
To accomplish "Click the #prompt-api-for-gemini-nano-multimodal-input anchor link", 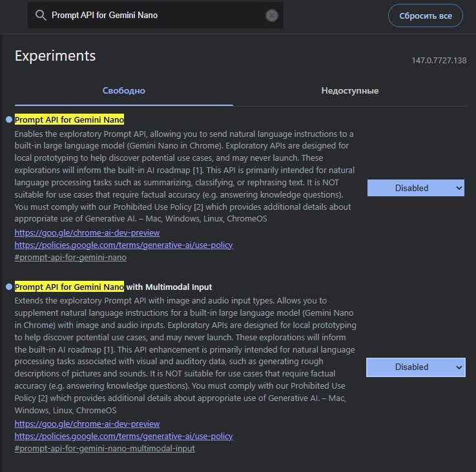I will pyautogui.click(x=105, y=448).
